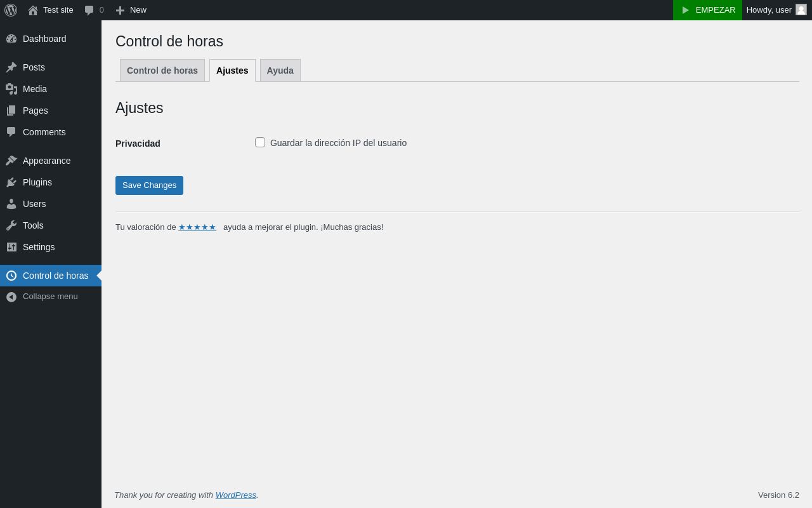Select the Ajustes tab
Image resolution: width=812 pixels, height=508 pixels.
[x=232, y=70]
